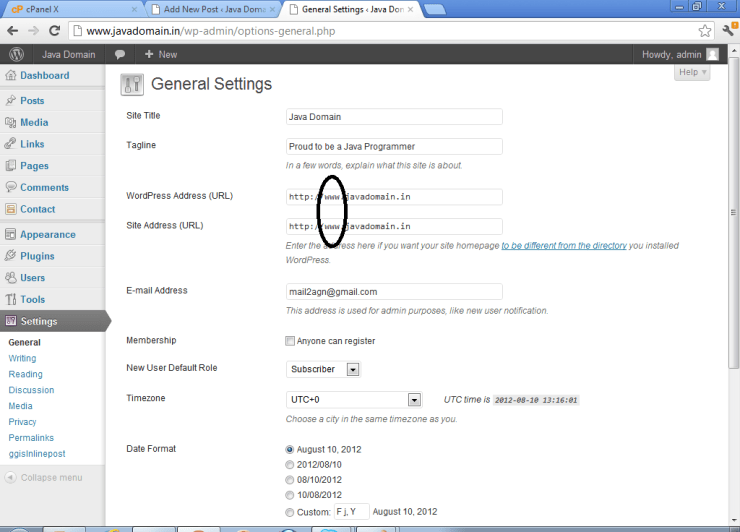Open the Reading settings submenu
The image size is (740, 532).
(x=25, y=374)
